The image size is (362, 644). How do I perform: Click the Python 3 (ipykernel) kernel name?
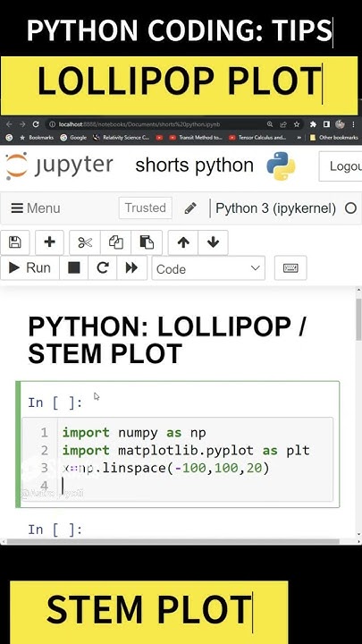pos(275,208)
